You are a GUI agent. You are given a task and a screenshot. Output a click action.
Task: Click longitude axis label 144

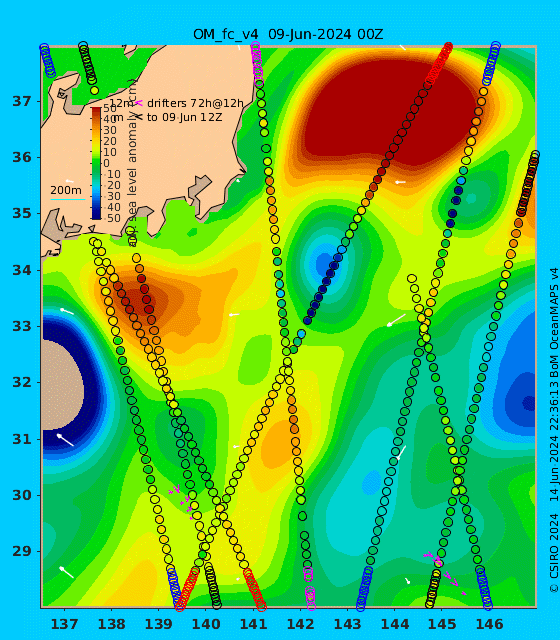[x=395, y=624]
